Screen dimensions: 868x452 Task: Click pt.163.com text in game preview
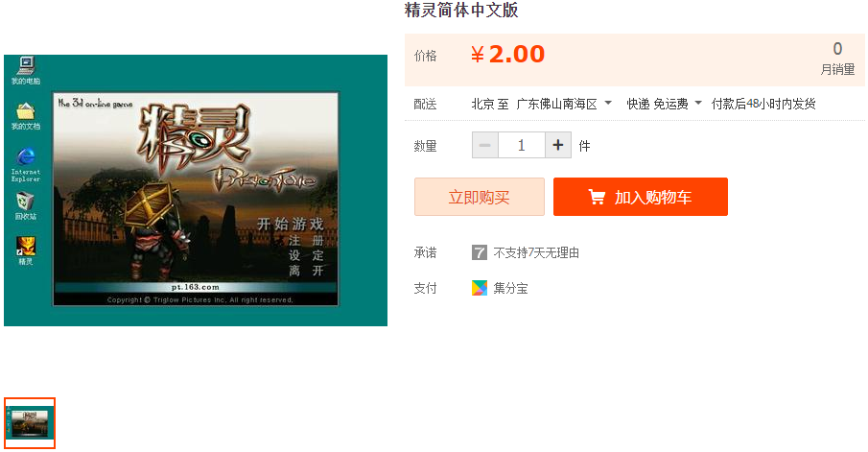coord(195,287)
